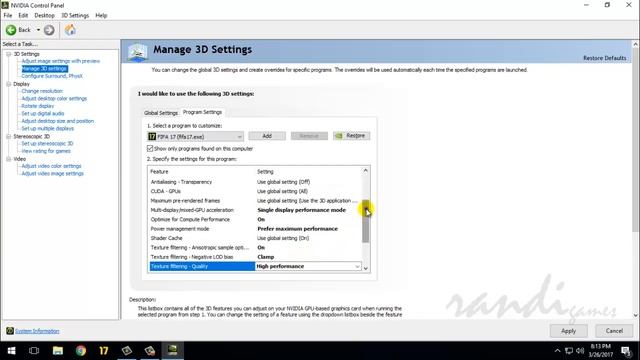Click the volume icon in tray
Image resolution: width=640 pixels, height=360 pixels.
tap(580, 351)
